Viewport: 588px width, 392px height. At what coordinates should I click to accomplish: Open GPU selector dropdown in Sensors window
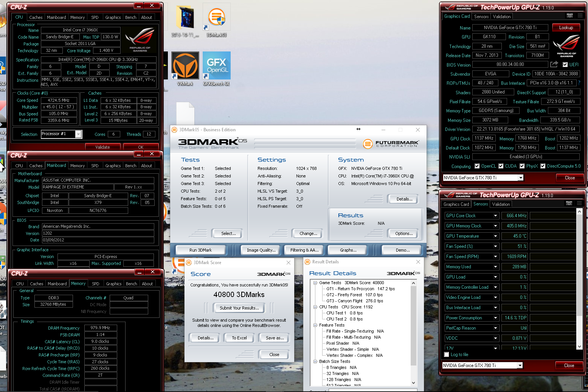520,366
